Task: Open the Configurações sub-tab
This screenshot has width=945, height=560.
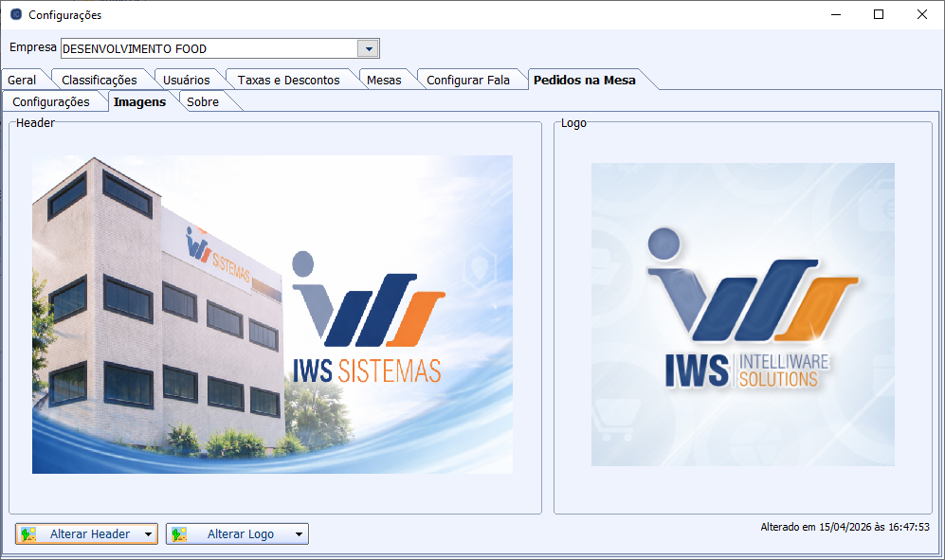Action: 51,101
